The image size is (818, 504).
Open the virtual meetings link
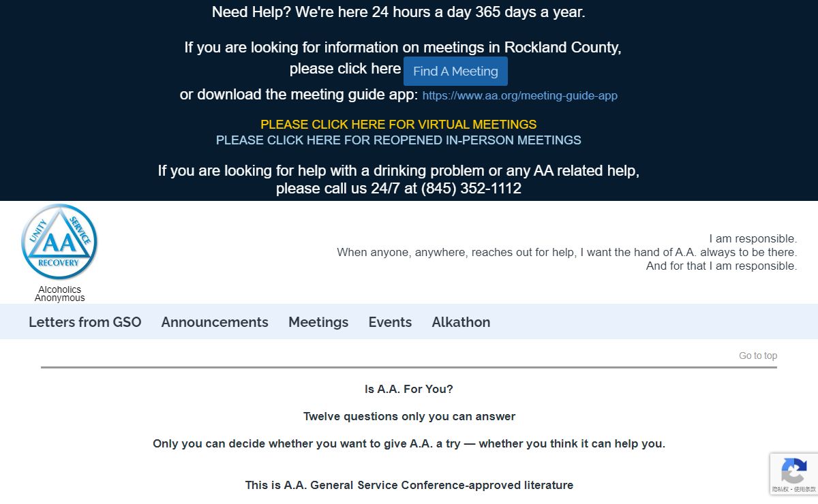click(x=399, y=125)
